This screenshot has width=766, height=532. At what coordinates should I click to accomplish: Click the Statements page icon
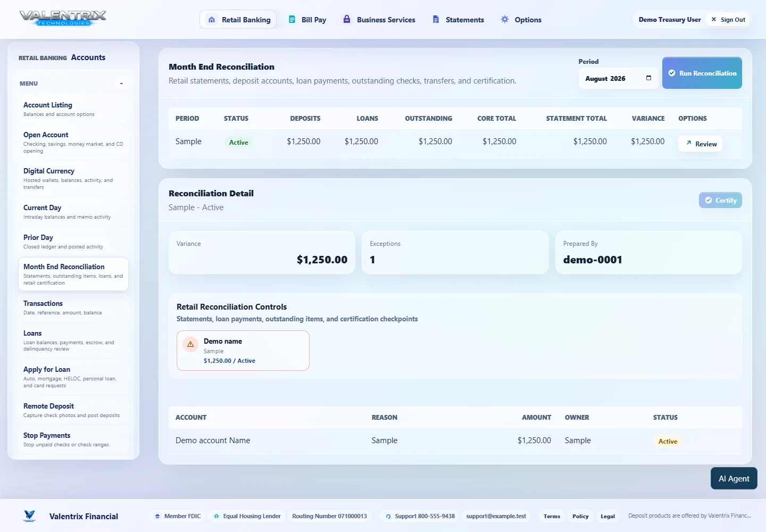point(436,19)
